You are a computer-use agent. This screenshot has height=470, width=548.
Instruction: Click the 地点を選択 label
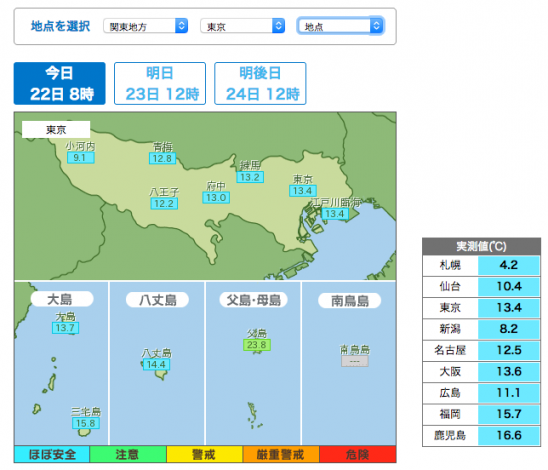pyautogui.click(x=60, y=26)
